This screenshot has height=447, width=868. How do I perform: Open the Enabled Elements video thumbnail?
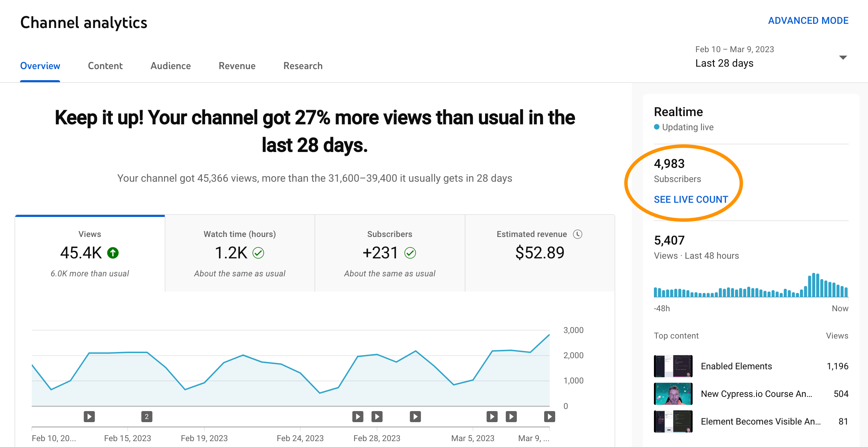673,366
